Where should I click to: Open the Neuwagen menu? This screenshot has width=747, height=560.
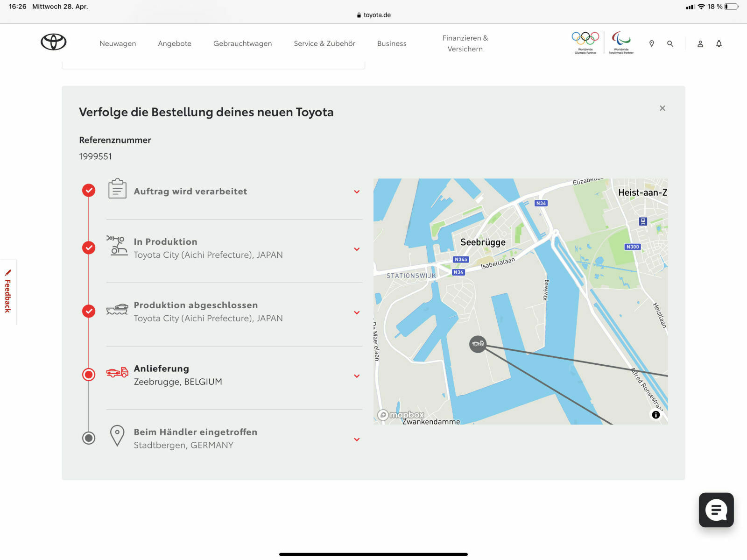118,43
